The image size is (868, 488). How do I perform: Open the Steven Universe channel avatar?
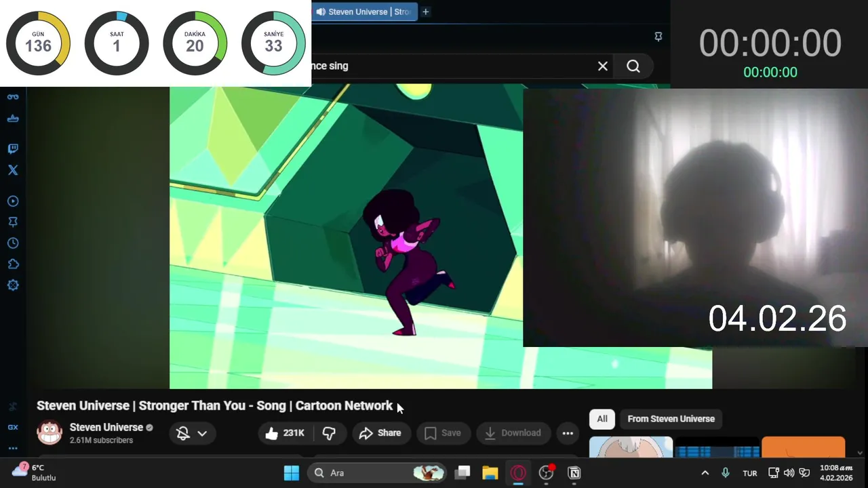pos(50,433)
